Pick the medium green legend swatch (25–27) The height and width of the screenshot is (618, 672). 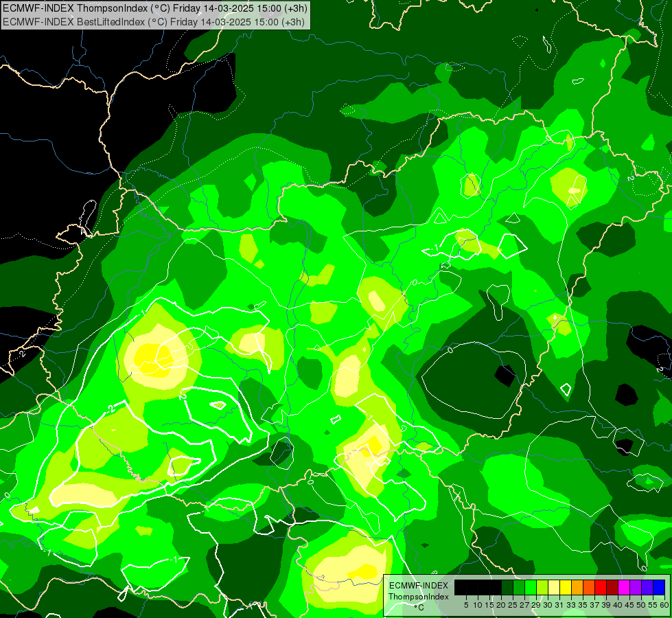point(519,588)
